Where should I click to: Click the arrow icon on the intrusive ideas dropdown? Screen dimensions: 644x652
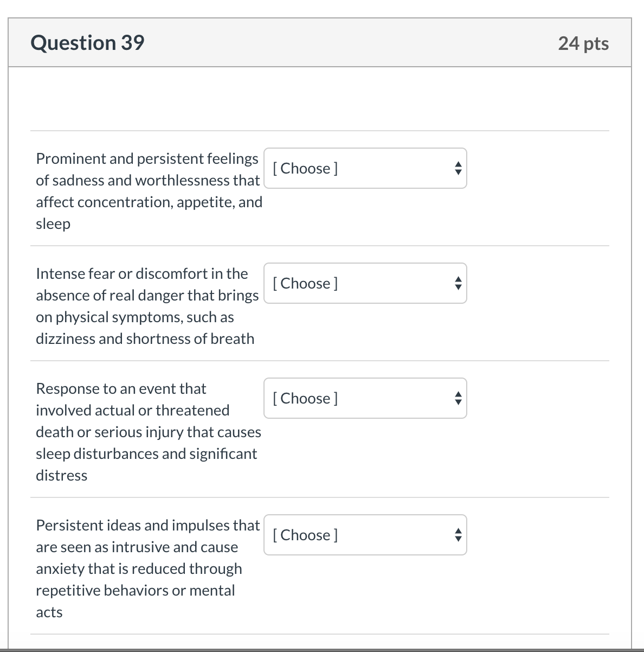coord(458,535)
